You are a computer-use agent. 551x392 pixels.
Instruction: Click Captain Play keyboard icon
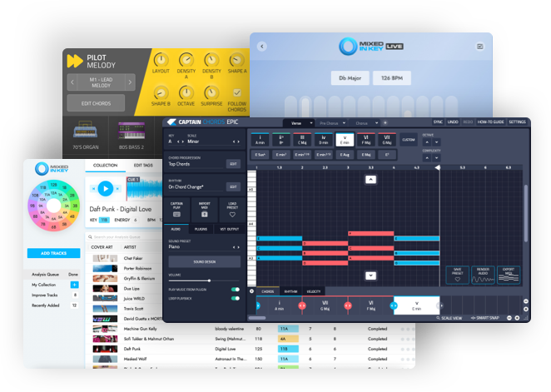[x=176, y=214]
